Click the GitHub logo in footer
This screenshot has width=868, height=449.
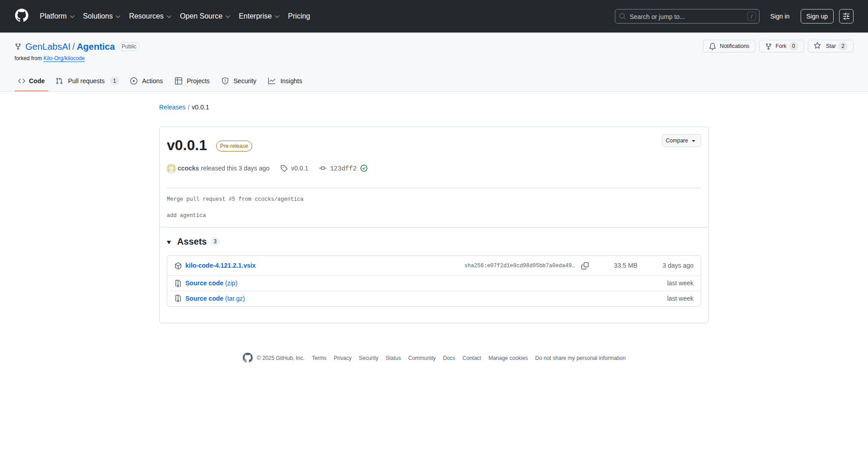(248, 358)
